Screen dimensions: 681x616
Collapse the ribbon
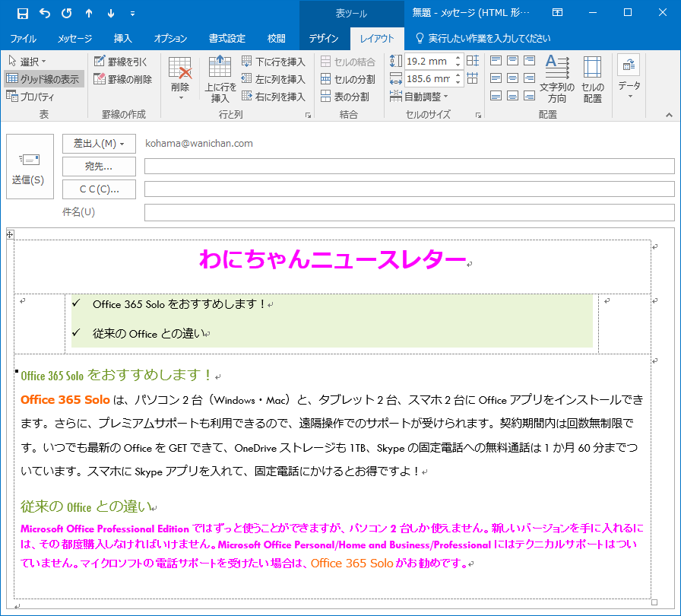point(670,115)
